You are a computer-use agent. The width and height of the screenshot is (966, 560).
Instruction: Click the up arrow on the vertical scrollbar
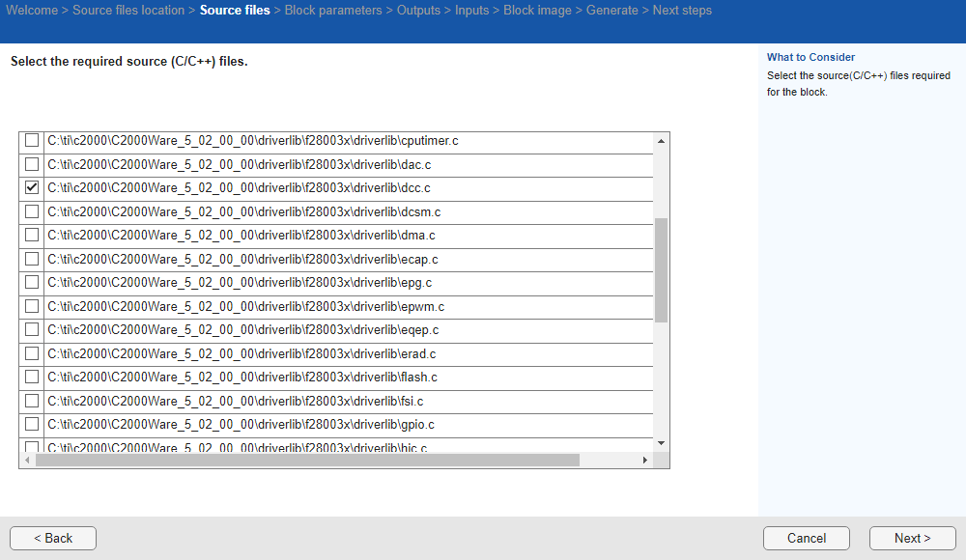(661, 140)
